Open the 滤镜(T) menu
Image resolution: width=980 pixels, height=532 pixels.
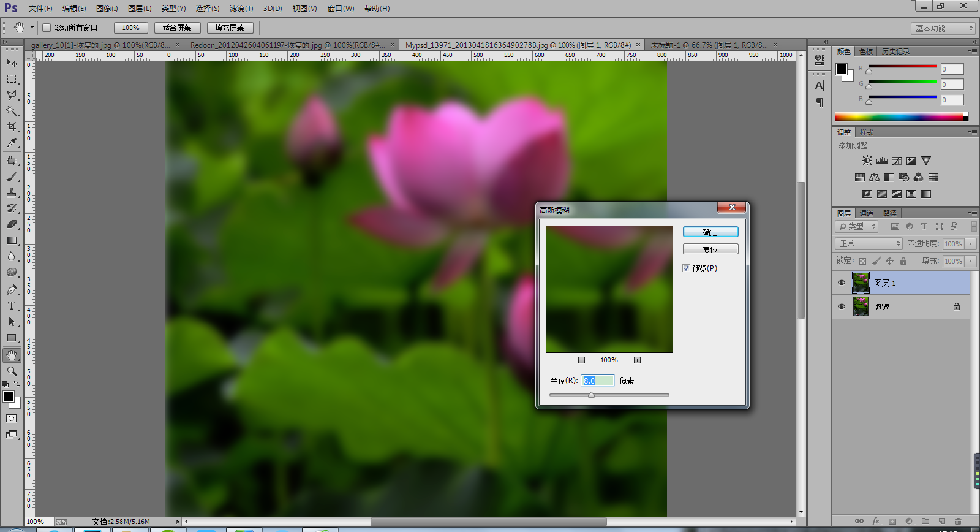pos(241,9)
